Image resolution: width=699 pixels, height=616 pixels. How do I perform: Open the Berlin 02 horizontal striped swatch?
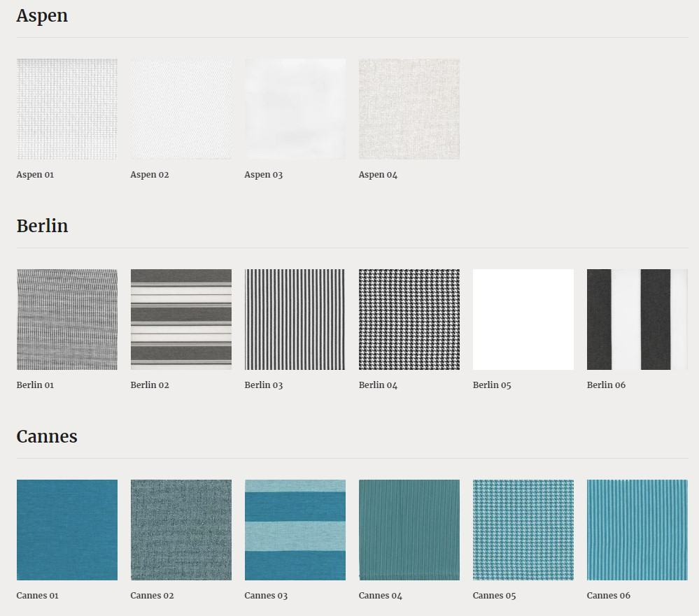click(x=181, y=320)
